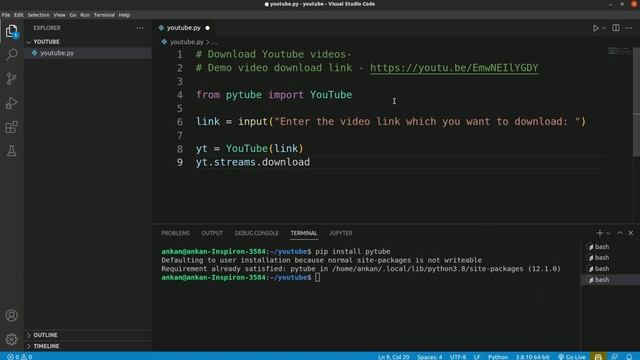Change end of line via LF
The image size is (640, 360).
(477, 357)
